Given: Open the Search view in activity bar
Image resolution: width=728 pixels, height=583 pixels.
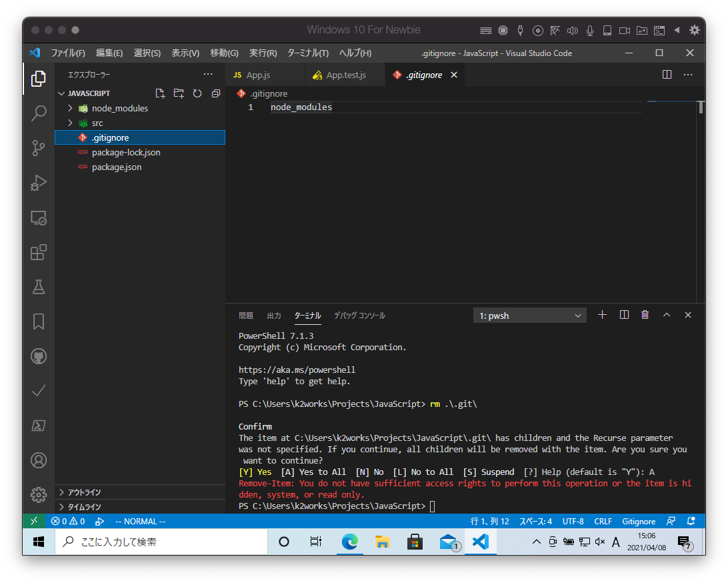Looking at the screenshot, I should point(39,113).
